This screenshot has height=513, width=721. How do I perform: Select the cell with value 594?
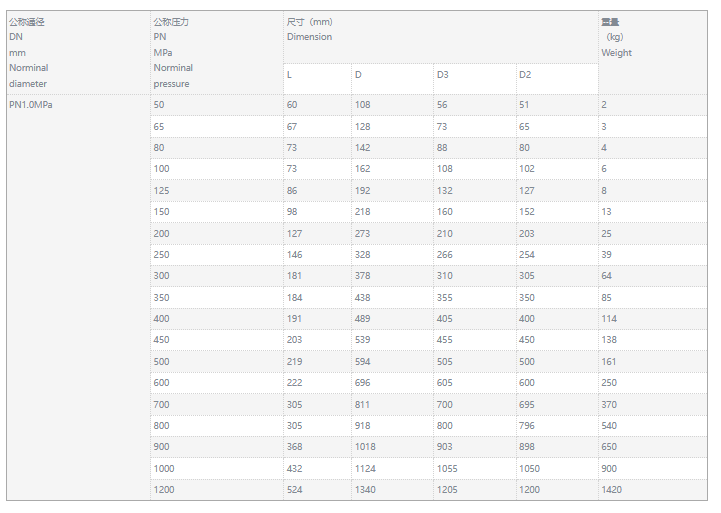point(363,362)
